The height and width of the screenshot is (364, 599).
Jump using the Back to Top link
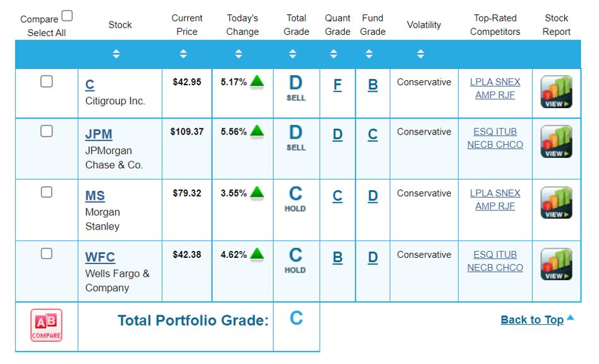[x=532, y=320]
